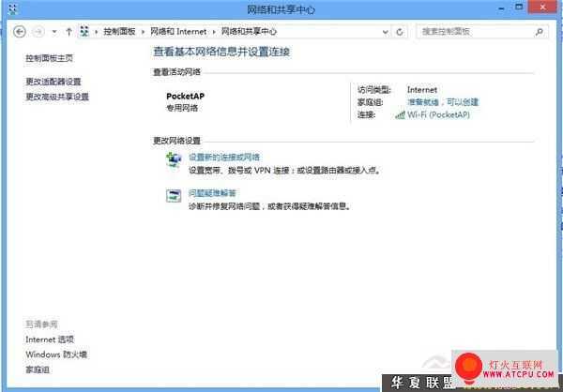Select 网络和 Internet breadcrumb
This screenshot has width=563, height=392.
click(x=178, y=32)
